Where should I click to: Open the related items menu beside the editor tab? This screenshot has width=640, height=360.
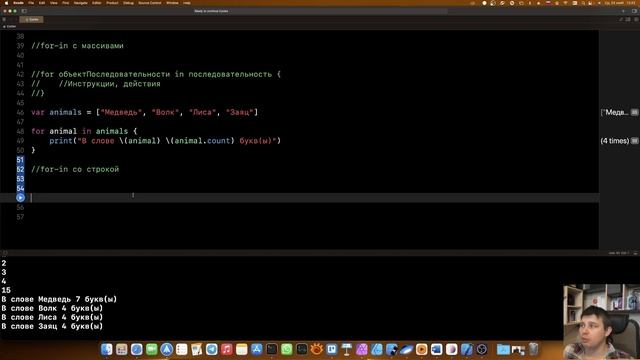[4, 19]
